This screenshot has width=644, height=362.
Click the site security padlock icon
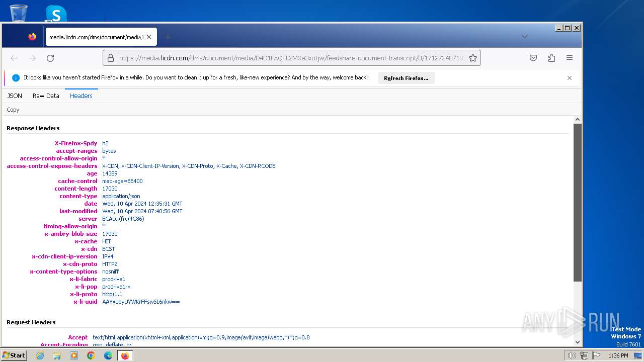tap(111, 58)
